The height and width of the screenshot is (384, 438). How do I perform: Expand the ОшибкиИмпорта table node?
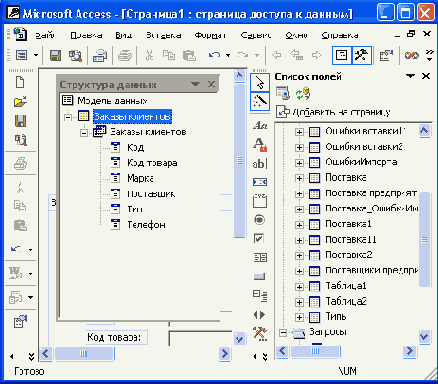pyautogui.click(x=299, y=163)
